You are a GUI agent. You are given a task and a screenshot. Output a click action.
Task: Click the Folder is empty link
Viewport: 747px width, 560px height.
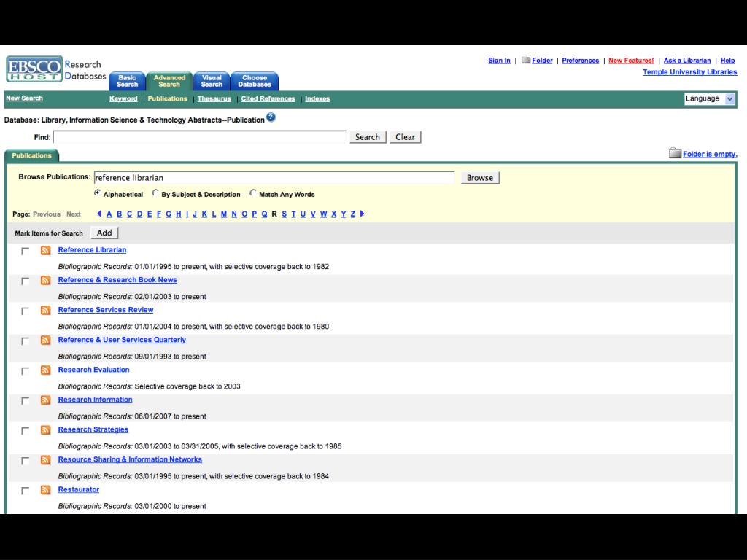pyautogui.click(x=710, y=154)
